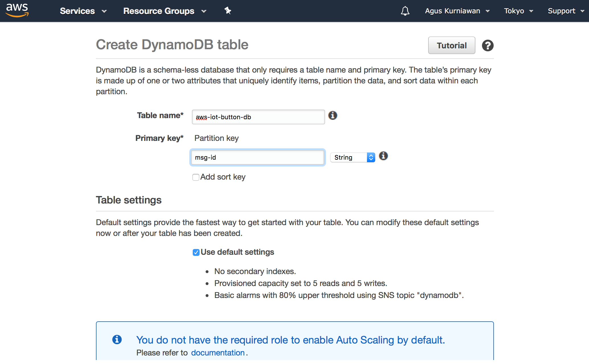Click the Tutorial button

452,46
